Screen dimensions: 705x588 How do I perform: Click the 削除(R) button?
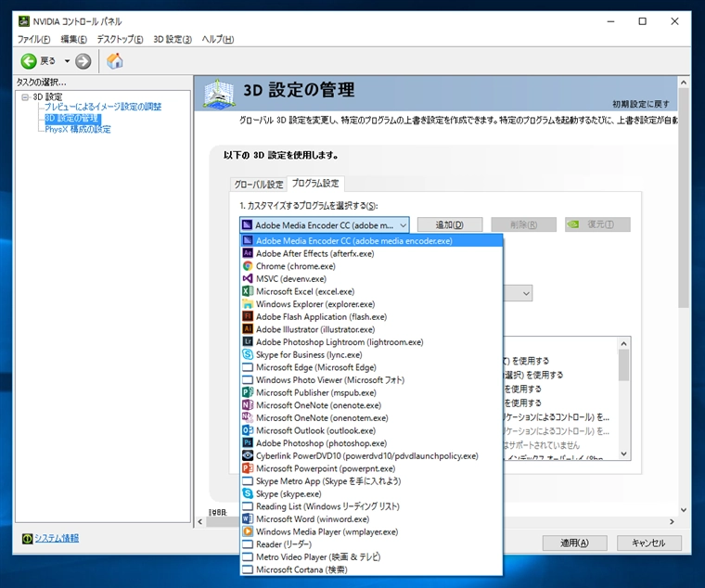coord(523,224)
